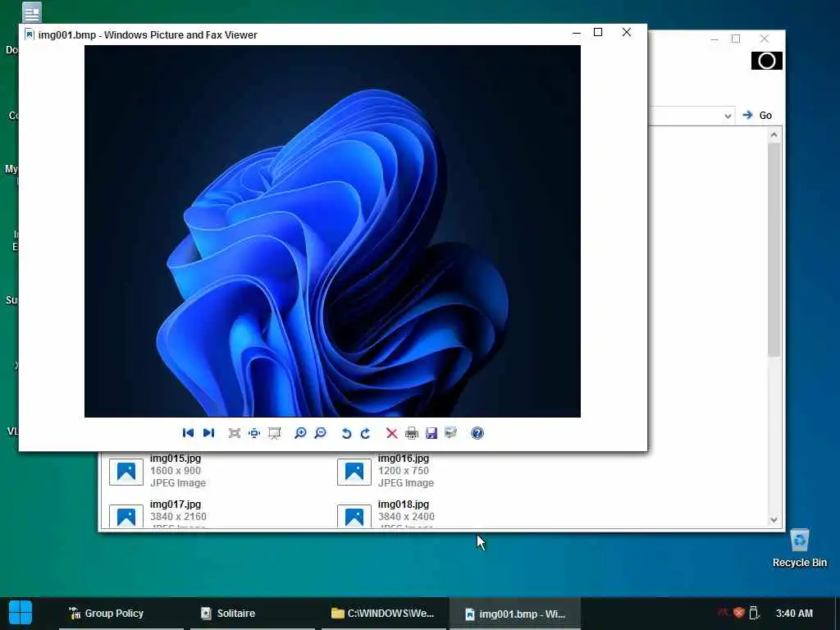
Task: Click the 3840 x 2400 dimensions text
Action: tap(406, 517)
